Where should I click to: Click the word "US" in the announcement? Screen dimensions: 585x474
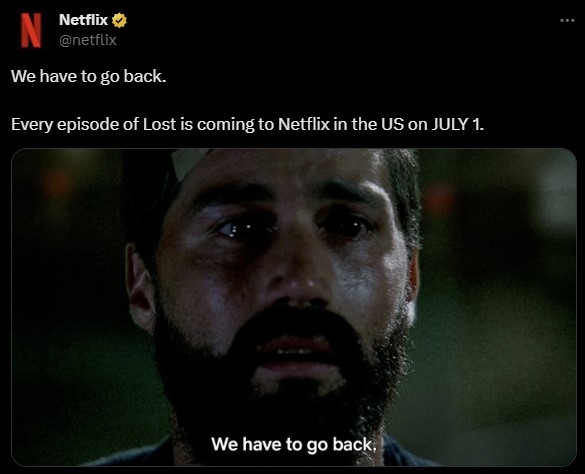point(392,124)
